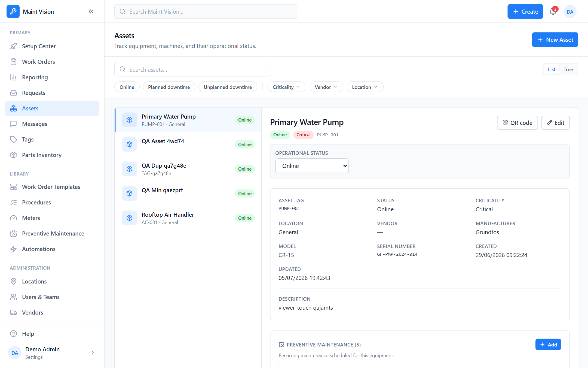Focus the Search Maint Vision field
This screenshot has height=368, width=588.
[206, 11]
